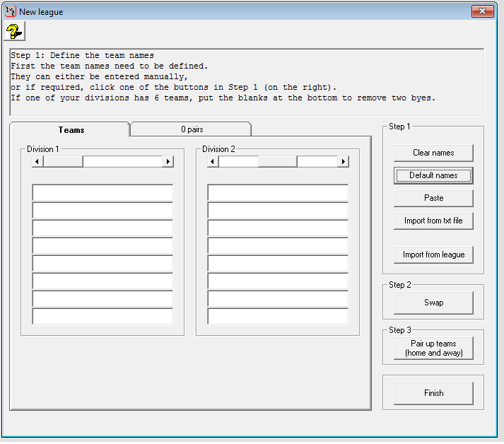Click Import from league button

[x=433, y=255]
